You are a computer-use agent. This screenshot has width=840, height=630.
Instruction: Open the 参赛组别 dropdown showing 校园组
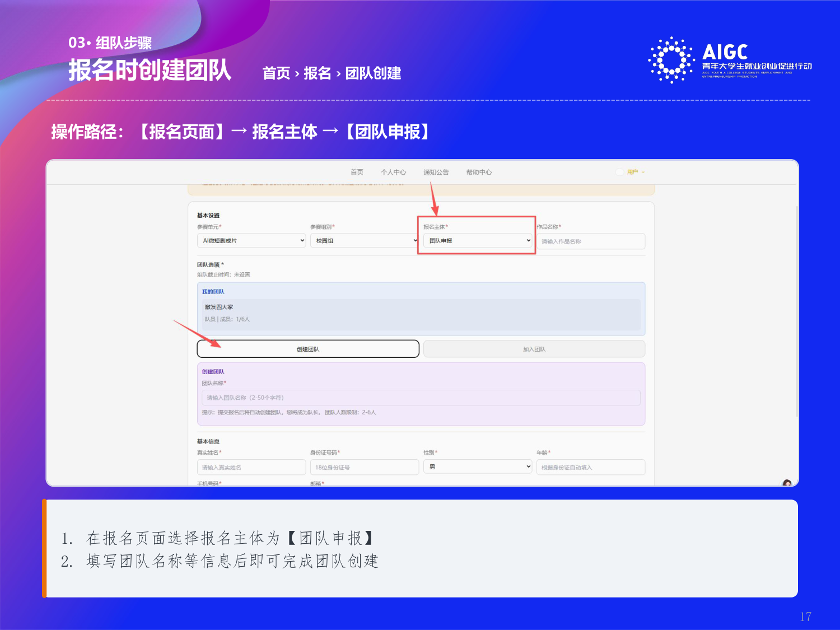point(364,241)
